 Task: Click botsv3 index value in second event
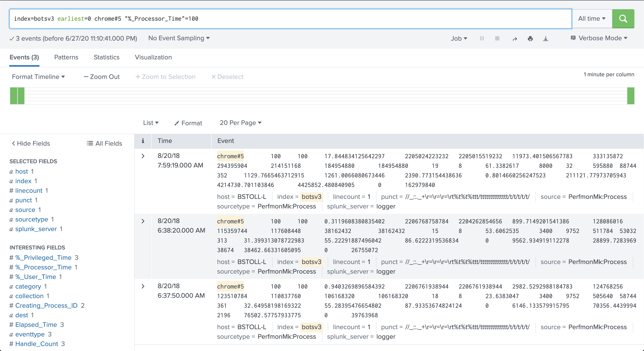311,262
